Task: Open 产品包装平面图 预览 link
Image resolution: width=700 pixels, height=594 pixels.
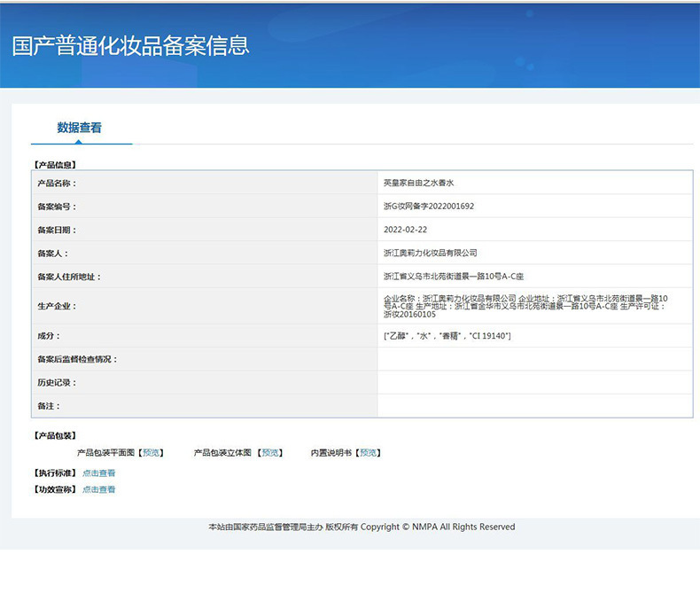Action: pyautogui.click(x=151, y=453)
